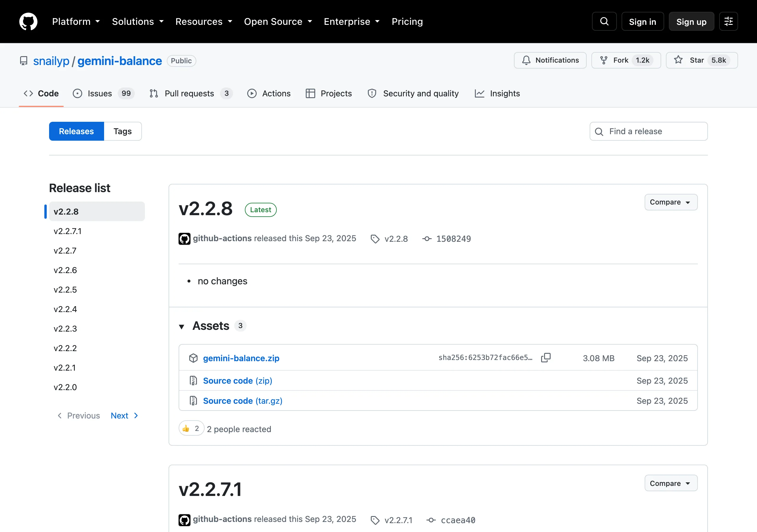Copy sha256 checksum of gemini-balance.zip

click(546, 358)
